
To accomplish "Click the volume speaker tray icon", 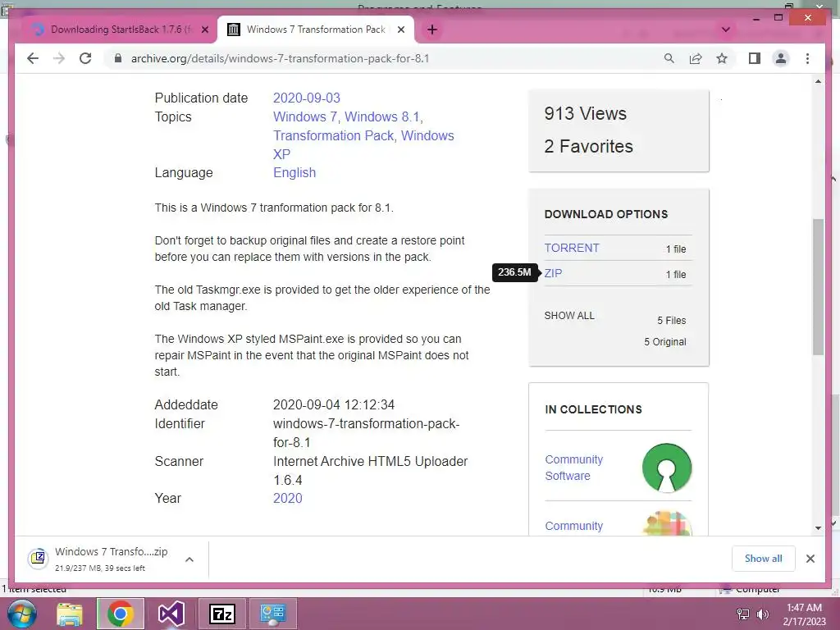I will tap(762, 614).
